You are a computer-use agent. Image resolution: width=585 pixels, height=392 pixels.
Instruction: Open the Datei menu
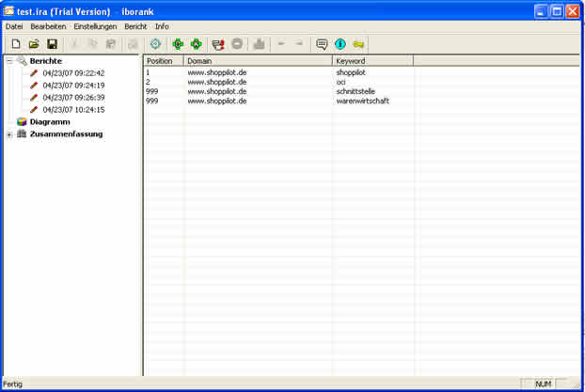(14, 26)
